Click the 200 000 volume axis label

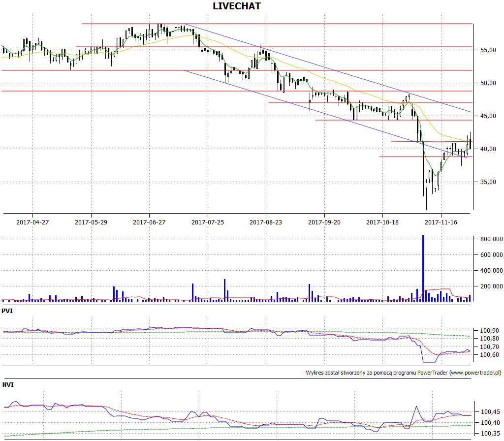coord(492,286)
